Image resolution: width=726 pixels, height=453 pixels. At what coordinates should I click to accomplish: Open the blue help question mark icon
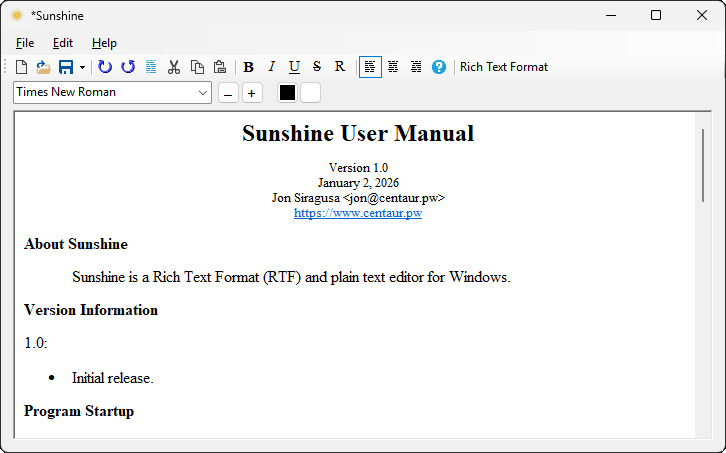(439, 67)
